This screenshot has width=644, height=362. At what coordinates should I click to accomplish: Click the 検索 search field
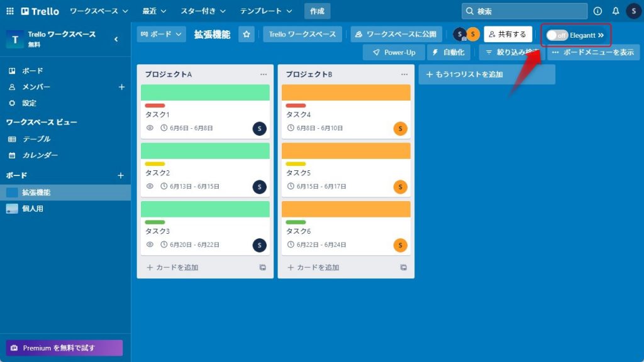(525, 11)
